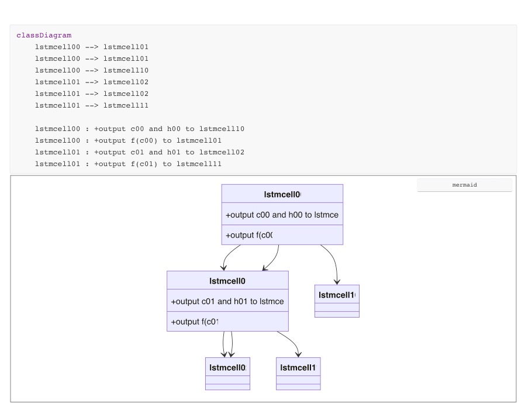Select the lstmcell10 node on the right
Image resolution: width=532 pixels, height=417 pixels.
tap(337, 295)
